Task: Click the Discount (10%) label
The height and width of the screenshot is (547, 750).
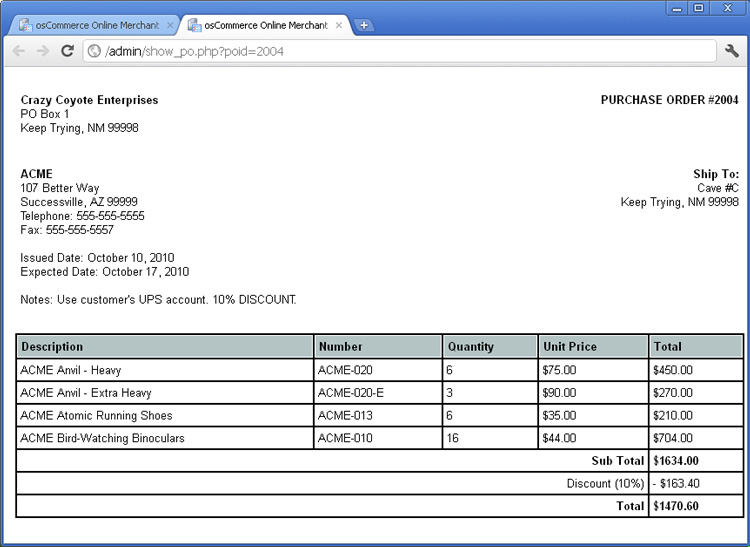Action: point(606,483)
